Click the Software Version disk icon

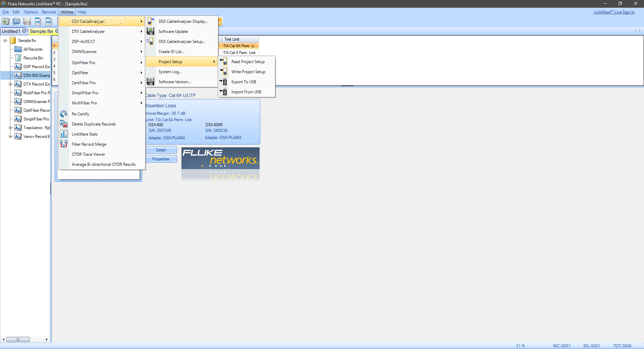[x=151, y=82]
